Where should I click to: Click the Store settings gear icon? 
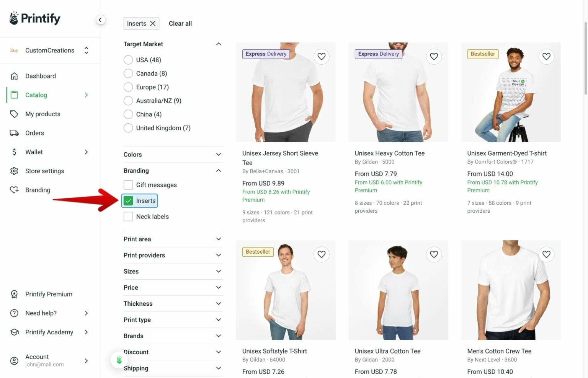(x=14, y=171)
